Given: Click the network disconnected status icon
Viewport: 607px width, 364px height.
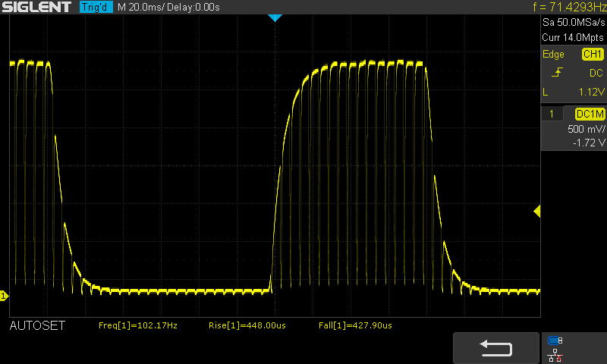Looking at the screenshot, I should 555,355.
